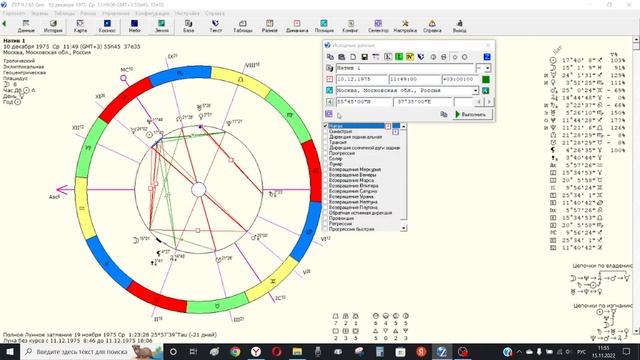
Task: Open the Данные toolbar icon
Action: pos(26,27)
